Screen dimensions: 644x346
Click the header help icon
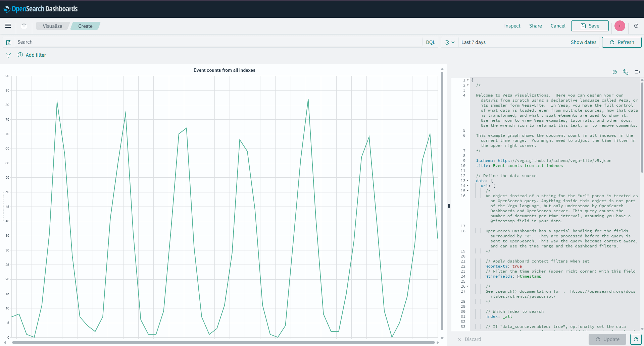(x=636, y=26)
